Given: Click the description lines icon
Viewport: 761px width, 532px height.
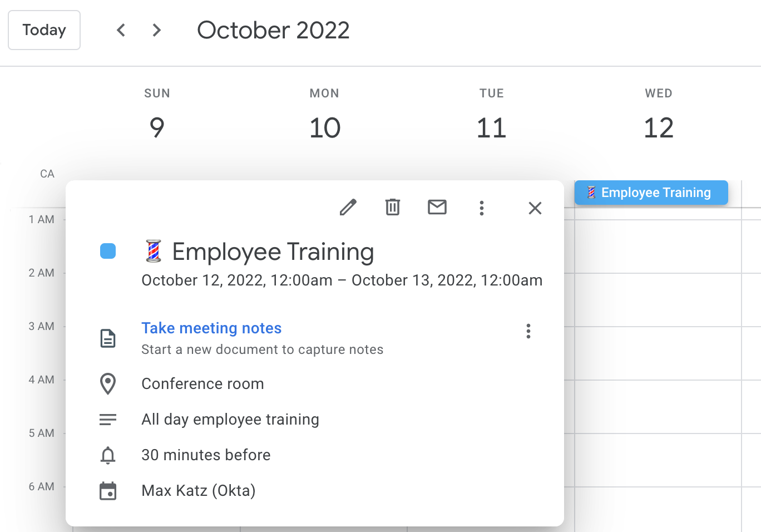Looking at the screenshot, I should 108,420.
